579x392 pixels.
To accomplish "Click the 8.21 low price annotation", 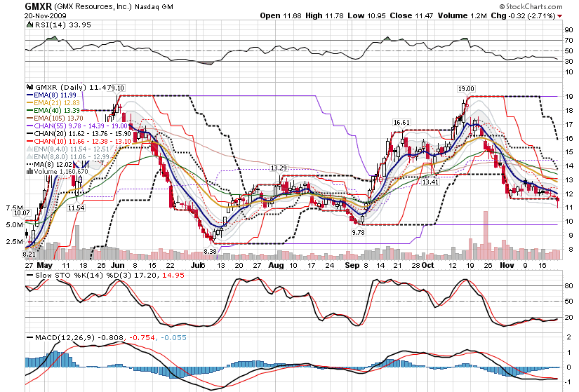I will click(29, 255).
